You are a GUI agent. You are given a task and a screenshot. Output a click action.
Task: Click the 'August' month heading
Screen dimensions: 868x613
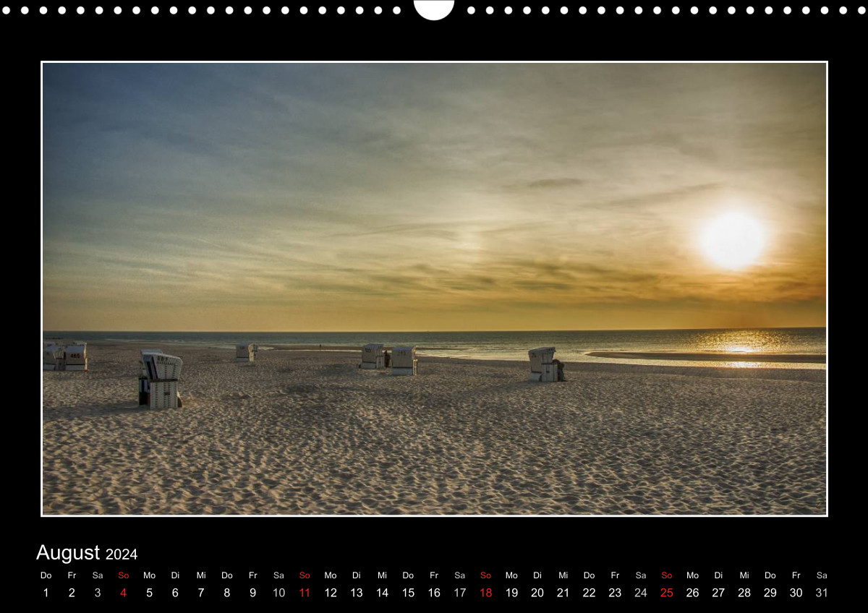pyautogui.click(x=68, y=553)
